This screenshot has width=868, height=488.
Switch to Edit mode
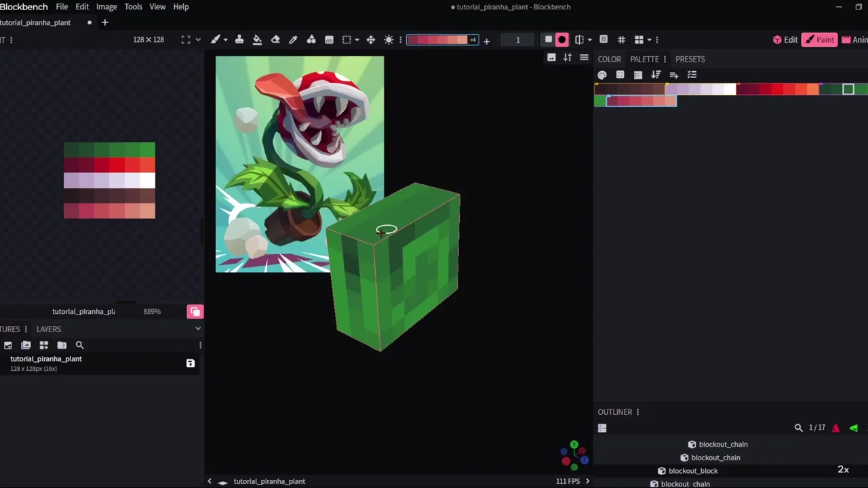(x=785, y=39)
